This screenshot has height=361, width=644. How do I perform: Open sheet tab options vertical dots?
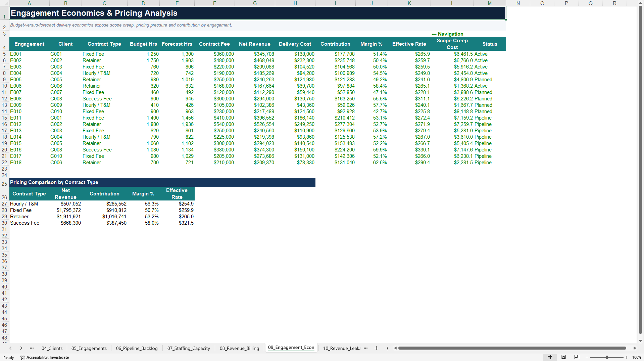coord(387,348)
